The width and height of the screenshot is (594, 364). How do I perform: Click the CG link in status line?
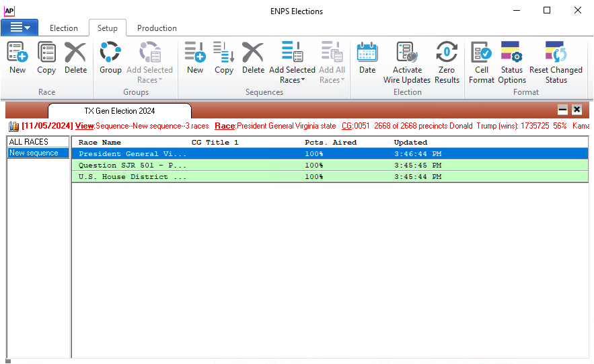click(346, 126)
